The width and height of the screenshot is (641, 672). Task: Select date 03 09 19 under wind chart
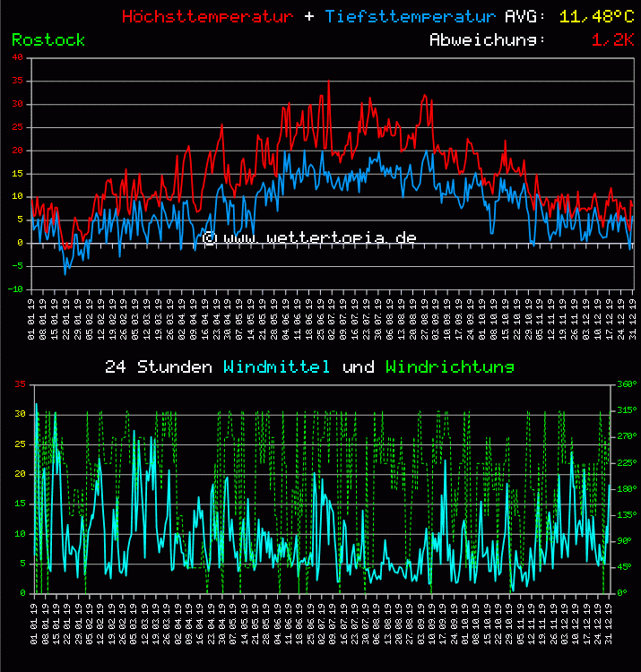coord(421,624)
